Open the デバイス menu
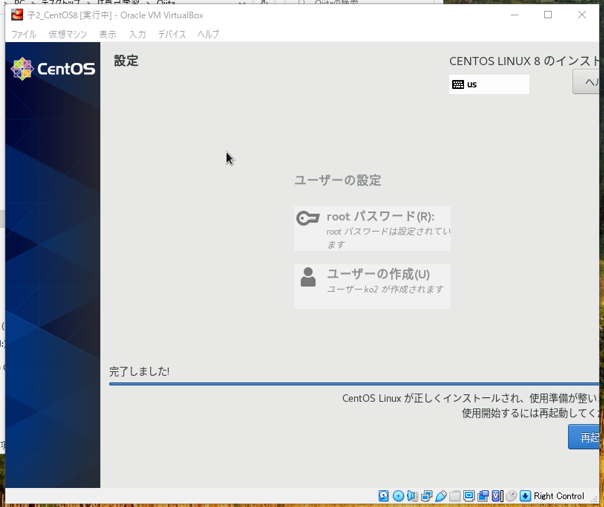 coord(172,34)
